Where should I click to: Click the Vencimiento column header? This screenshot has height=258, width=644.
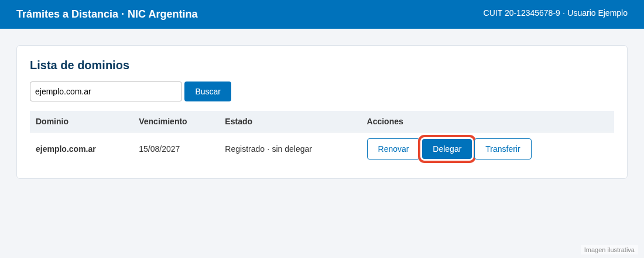[x=163, y=121]
